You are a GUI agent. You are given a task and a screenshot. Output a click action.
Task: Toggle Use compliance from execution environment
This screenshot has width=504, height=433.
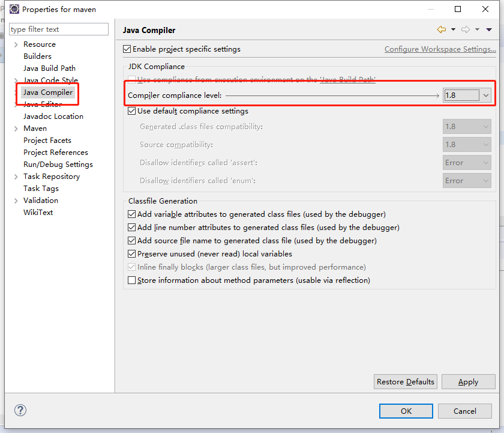coord(131,79)
